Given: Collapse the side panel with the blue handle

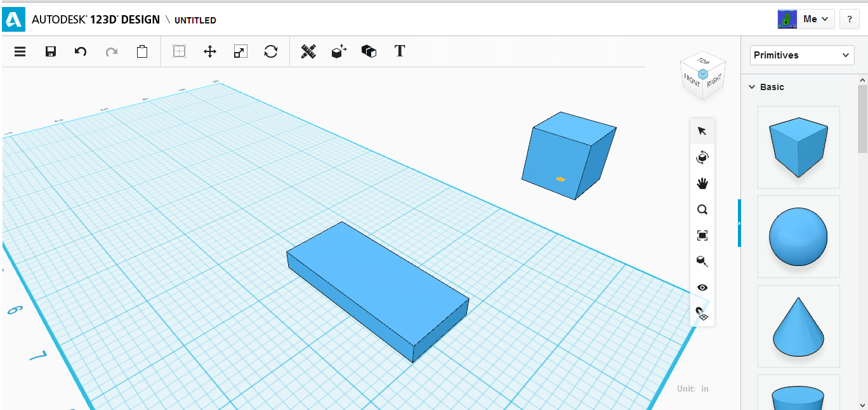Looking at the screenshot, I should 739,223.
